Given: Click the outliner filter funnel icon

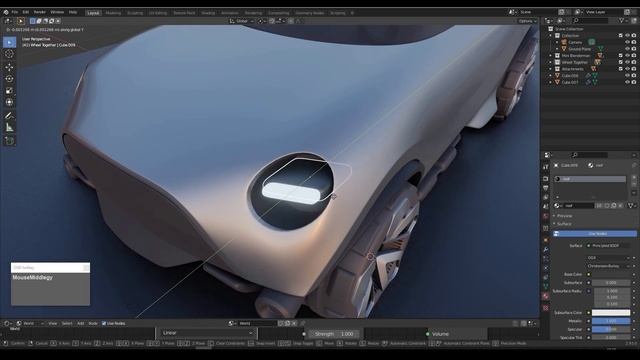Looking at the screenshot, I should pyautogui.click(x=621, y=20).
